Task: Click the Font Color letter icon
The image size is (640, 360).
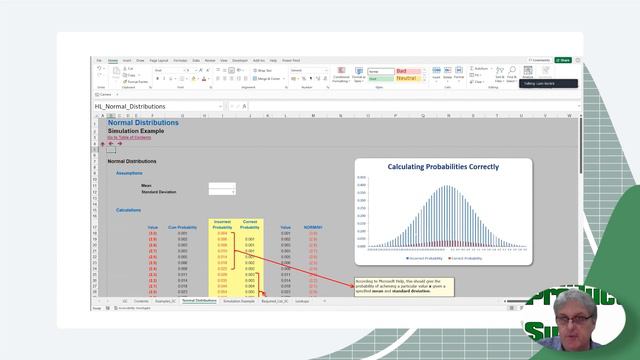Action: click(204, 78)
